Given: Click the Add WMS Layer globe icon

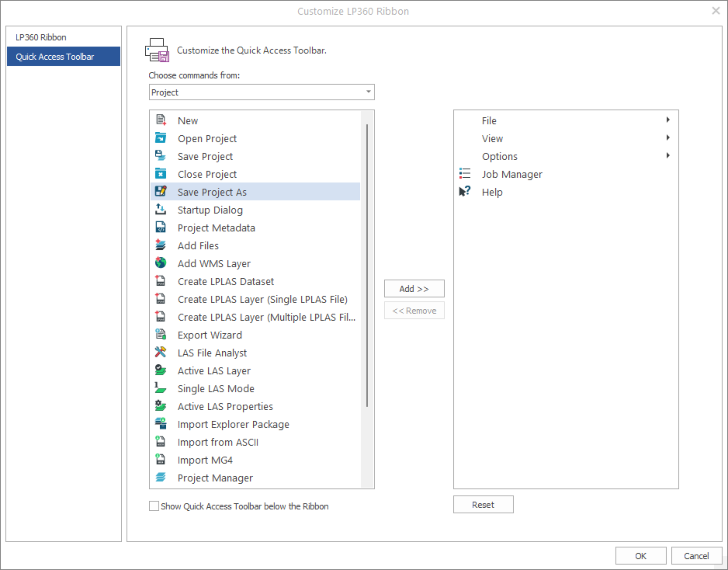Looking at the screenshot, I should tap(161, 263).
